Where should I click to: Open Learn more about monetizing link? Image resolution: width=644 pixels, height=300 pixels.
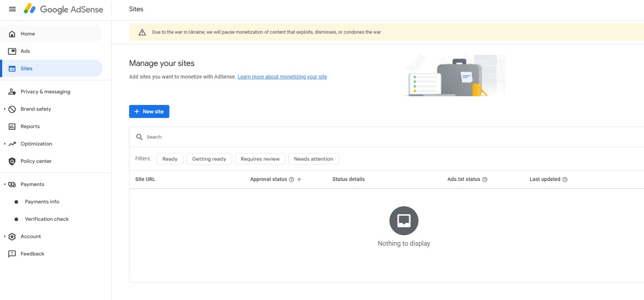point(282,77)
